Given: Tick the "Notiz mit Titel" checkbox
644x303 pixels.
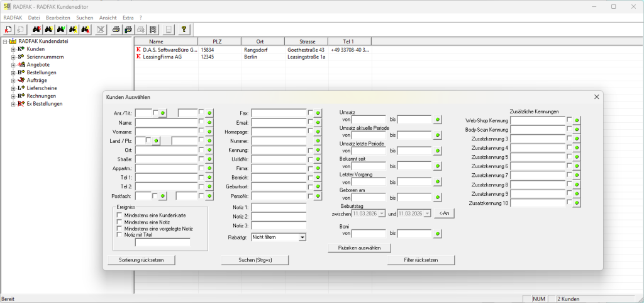Looking at the screenshot, I should (x=119, y=234).
